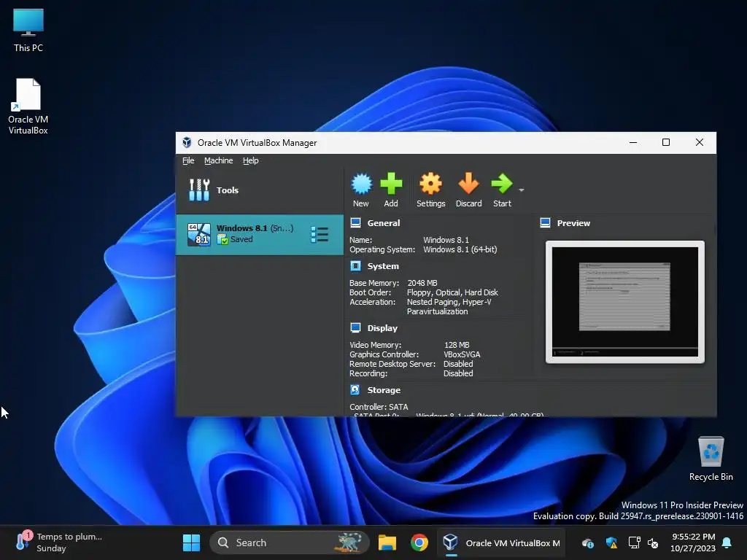This screenshot has height=560, width=747.
Task: Click the System chip icon
Action: click(x=355, y=265)
